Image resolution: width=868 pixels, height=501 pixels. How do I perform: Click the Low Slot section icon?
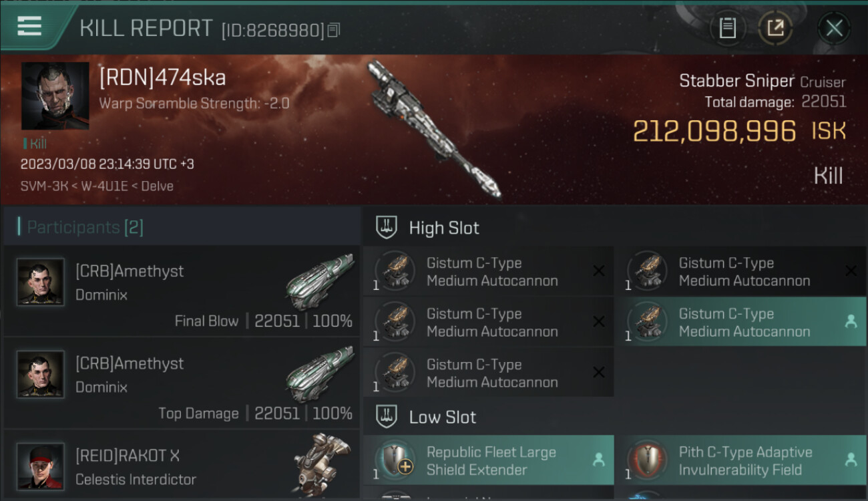click(387, 417)
